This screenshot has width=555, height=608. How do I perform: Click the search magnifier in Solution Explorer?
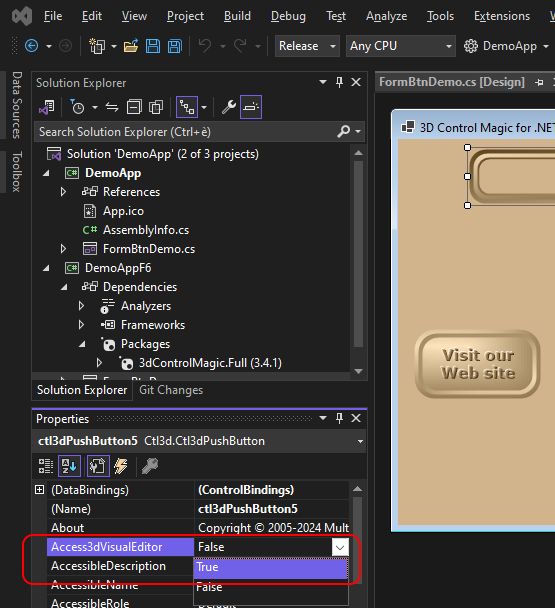point(344,132)
